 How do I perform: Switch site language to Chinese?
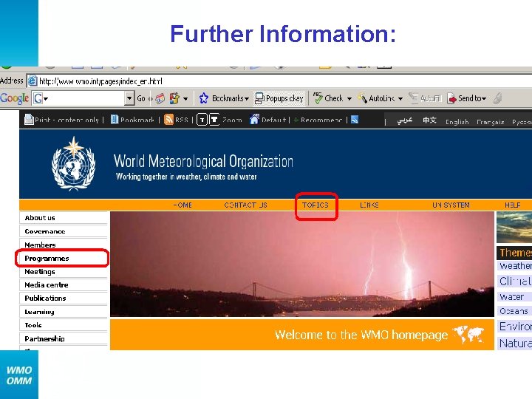pos(429,120)
